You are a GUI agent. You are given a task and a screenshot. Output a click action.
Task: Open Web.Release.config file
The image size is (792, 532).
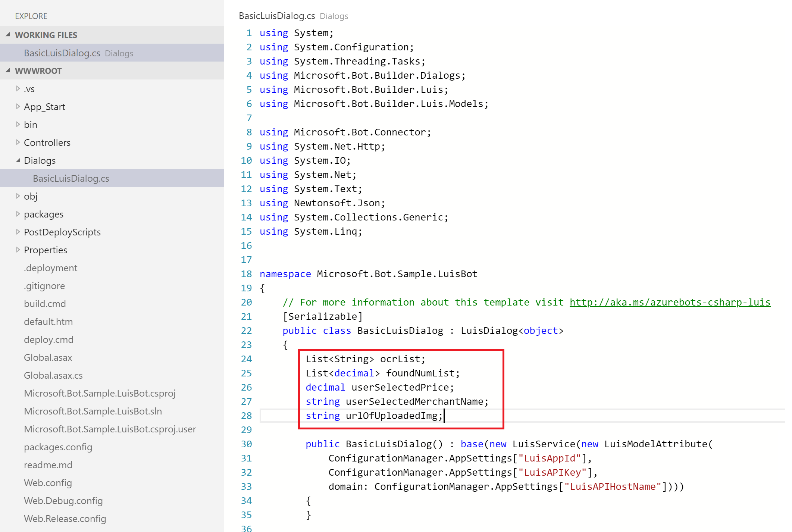pyautogui.click(x=65, y=519)
